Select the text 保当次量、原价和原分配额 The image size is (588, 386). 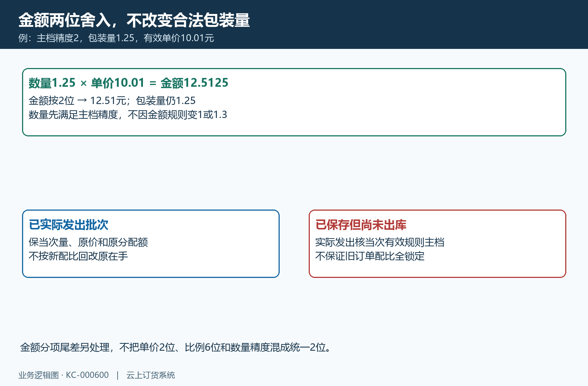(x=88, y=242)
